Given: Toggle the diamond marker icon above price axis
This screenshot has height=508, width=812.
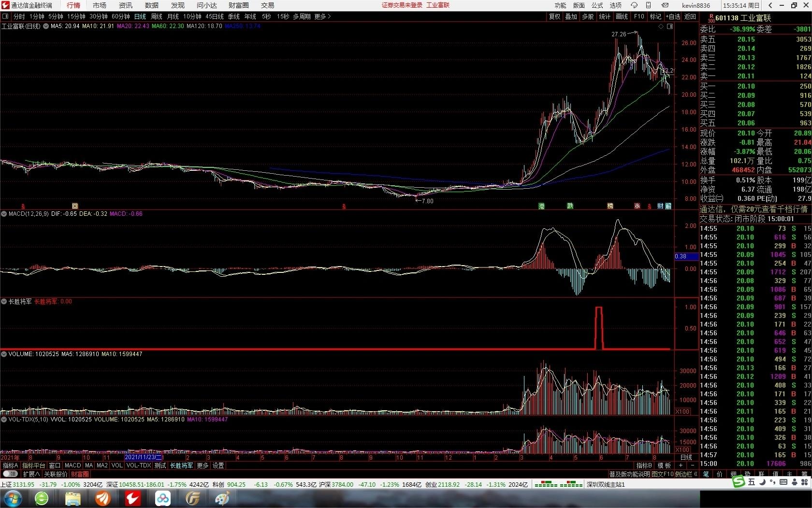Looking at the screenshot, I should [661, 27].
